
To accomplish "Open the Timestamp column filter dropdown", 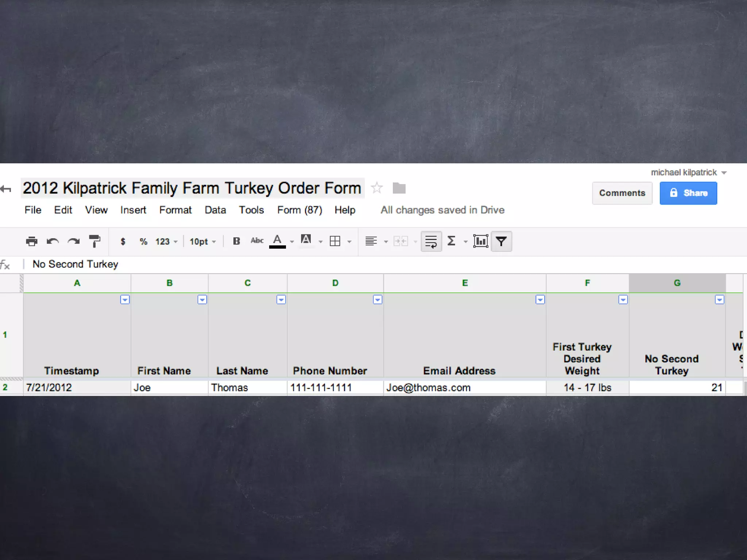I will tap(125, 300).
